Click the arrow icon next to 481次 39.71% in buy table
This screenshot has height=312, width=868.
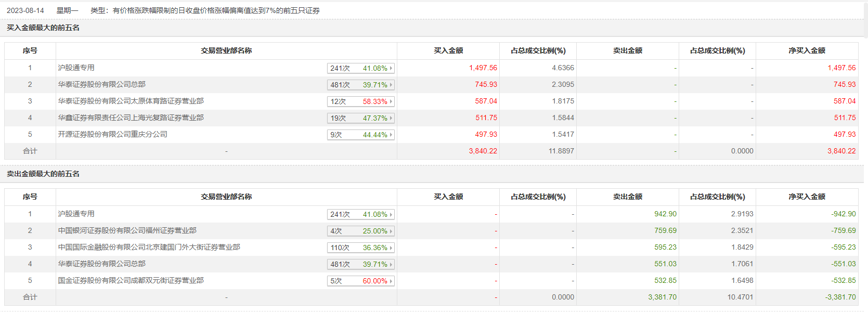click(391, 85)
